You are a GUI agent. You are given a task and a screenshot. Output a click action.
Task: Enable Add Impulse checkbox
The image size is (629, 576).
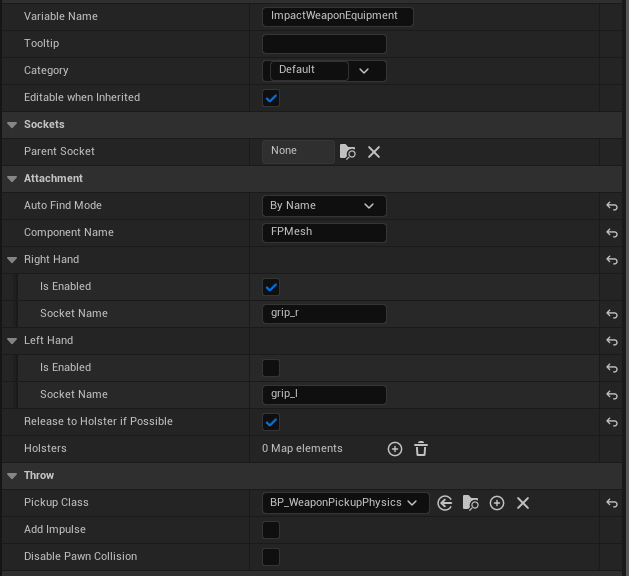coord(271,530)
